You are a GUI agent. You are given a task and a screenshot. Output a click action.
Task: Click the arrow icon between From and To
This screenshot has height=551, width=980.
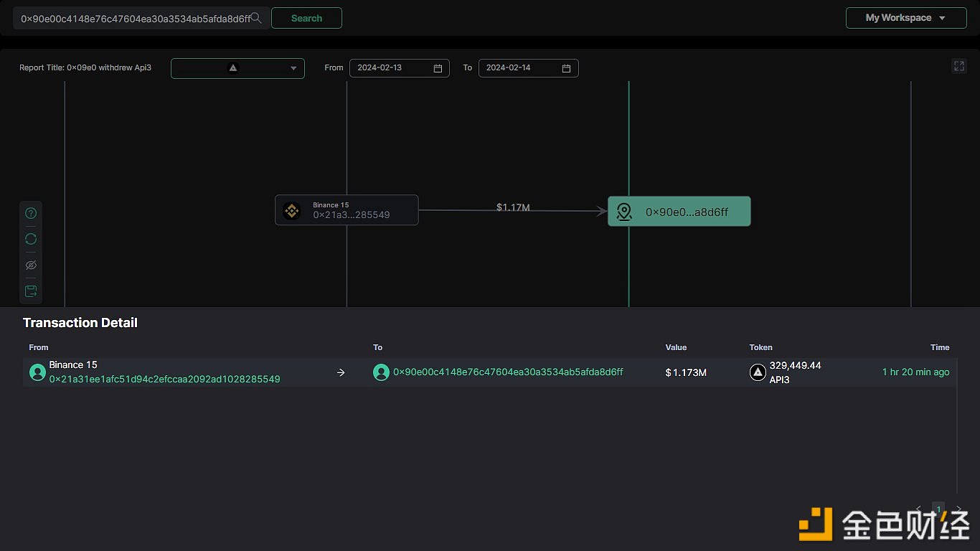[x=341, y=372]
